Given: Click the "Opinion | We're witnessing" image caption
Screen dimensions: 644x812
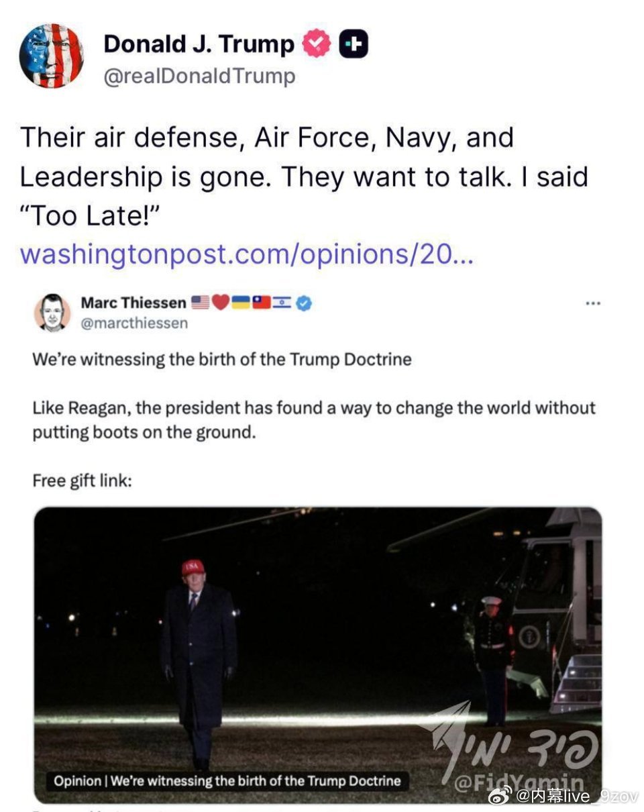Looking at the screenshot, I should click(227, 780).
